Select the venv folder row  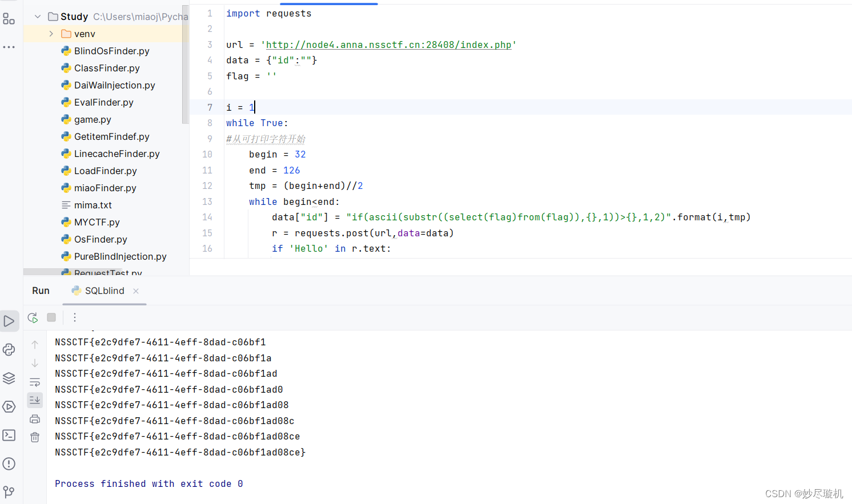click(106, 34)
